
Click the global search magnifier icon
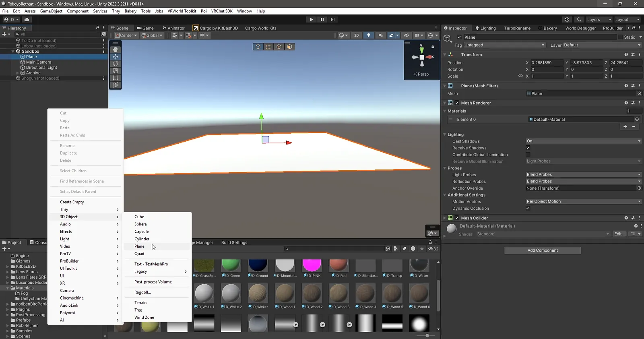click(579, 19)
